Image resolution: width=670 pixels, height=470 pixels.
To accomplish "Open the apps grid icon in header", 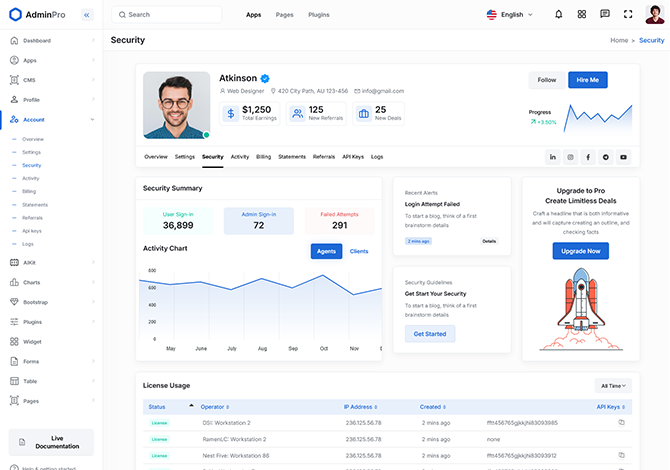I will point(581,15).
